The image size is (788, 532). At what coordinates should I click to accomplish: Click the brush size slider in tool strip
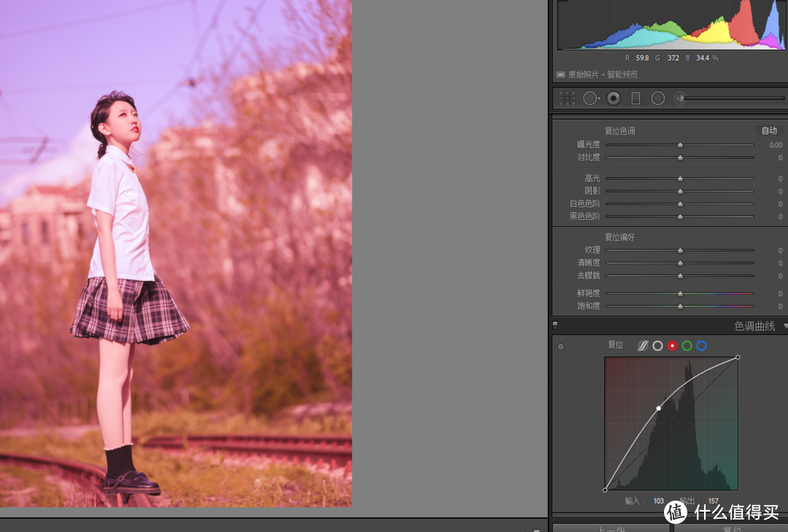point(734,98)
